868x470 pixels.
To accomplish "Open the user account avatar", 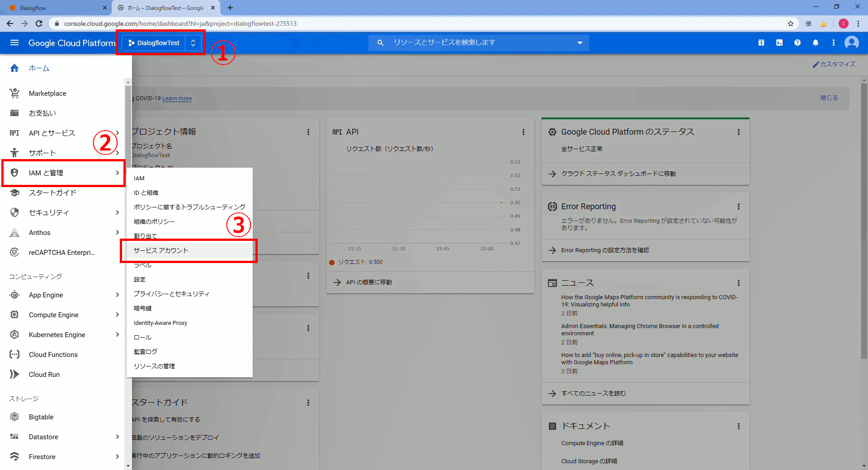I will point(852,42).
